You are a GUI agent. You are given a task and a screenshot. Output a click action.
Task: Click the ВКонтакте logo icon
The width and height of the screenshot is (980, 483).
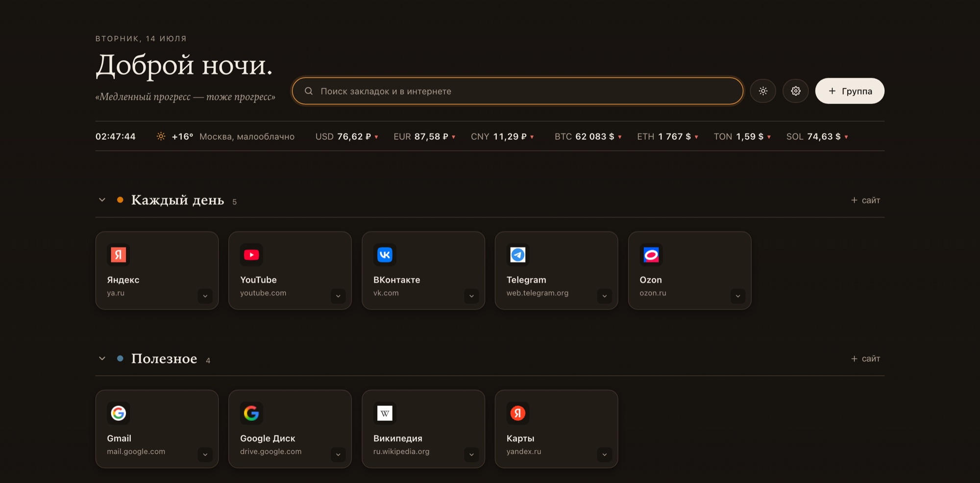pyautogui.click(x=385, y=255)
